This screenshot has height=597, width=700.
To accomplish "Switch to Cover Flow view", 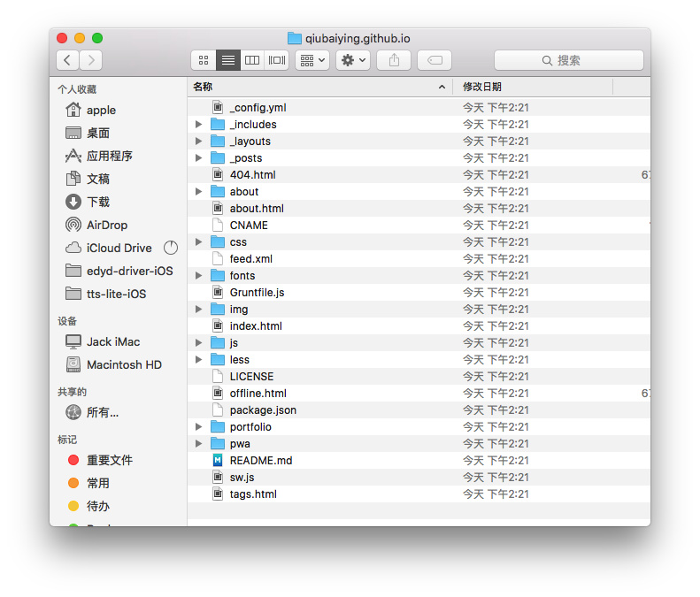I will pos(277,60).
